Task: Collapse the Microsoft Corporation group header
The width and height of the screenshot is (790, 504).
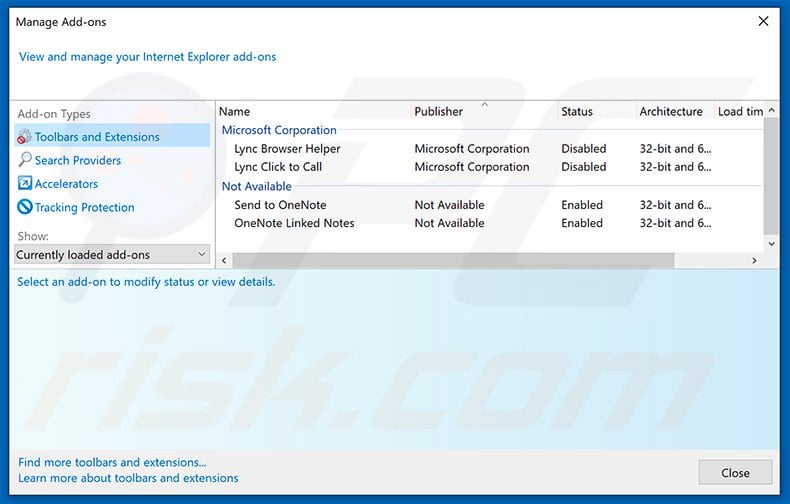Action: pos(279,130)
